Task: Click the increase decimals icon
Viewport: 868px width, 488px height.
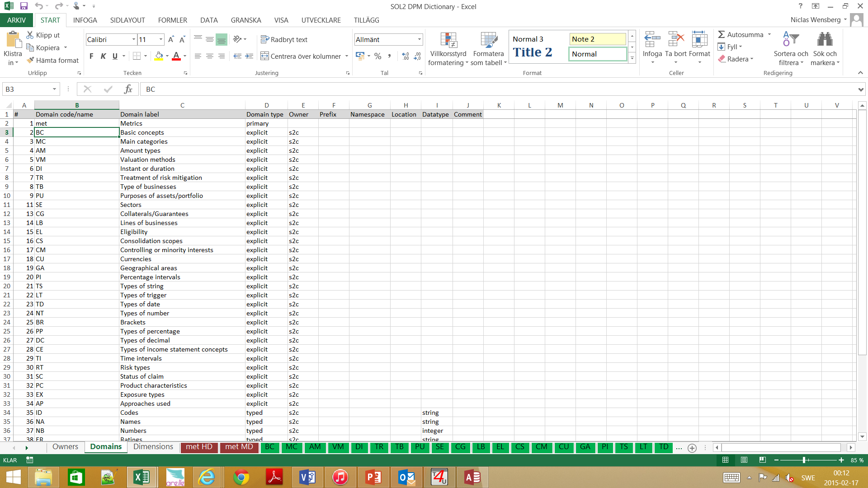Action: coord(406,56)
